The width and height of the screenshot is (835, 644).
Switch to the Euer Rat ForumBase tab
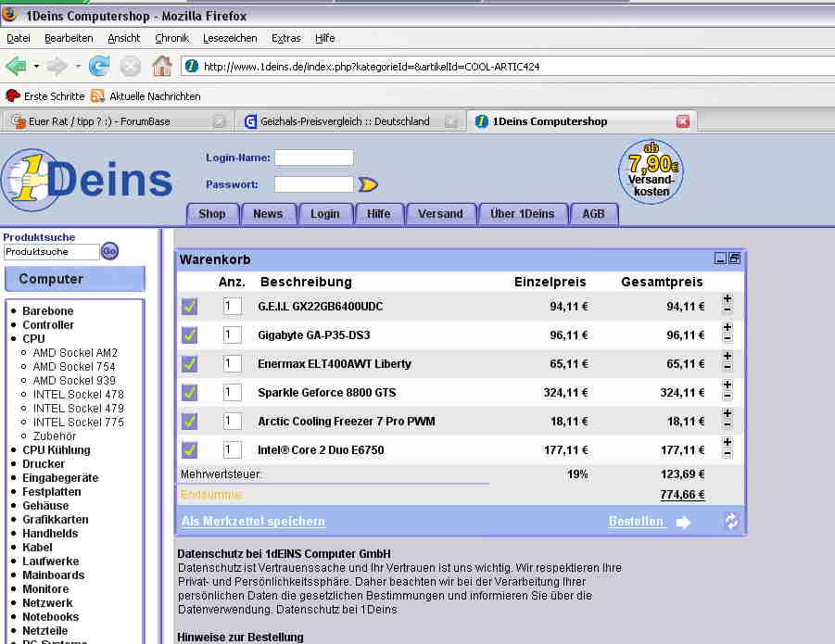coord(117,121)
